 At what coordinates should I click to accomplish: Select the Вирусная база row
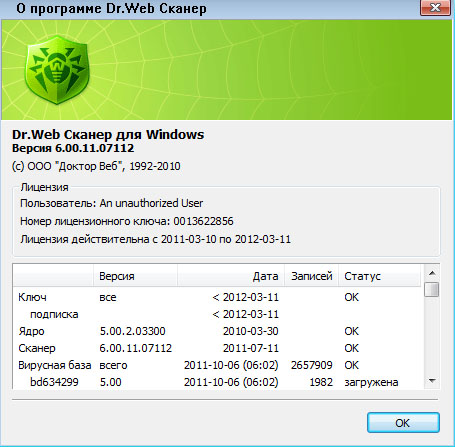[x=218, y=365]
